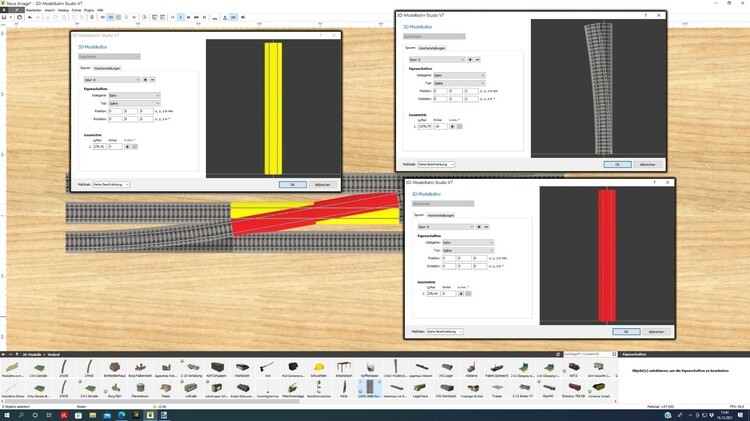
Task: Click the redo arrow in the toolbar
Action: (37, 17)
